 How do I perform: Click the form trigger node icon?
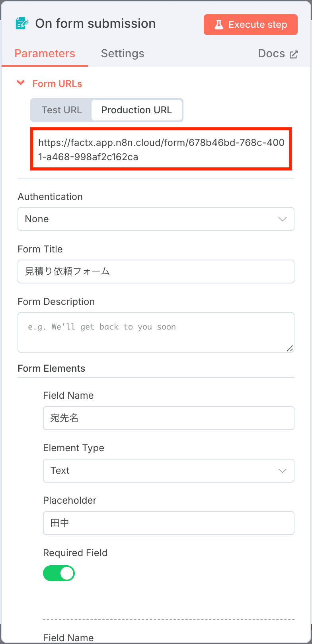(21, 23)
